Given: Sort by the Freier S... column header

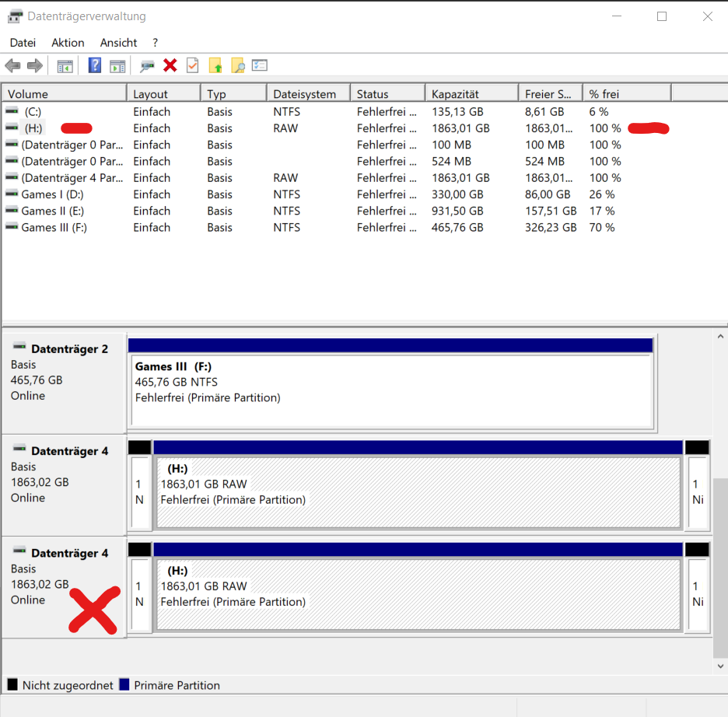Looking at the screenshot, I should point(551,94).
